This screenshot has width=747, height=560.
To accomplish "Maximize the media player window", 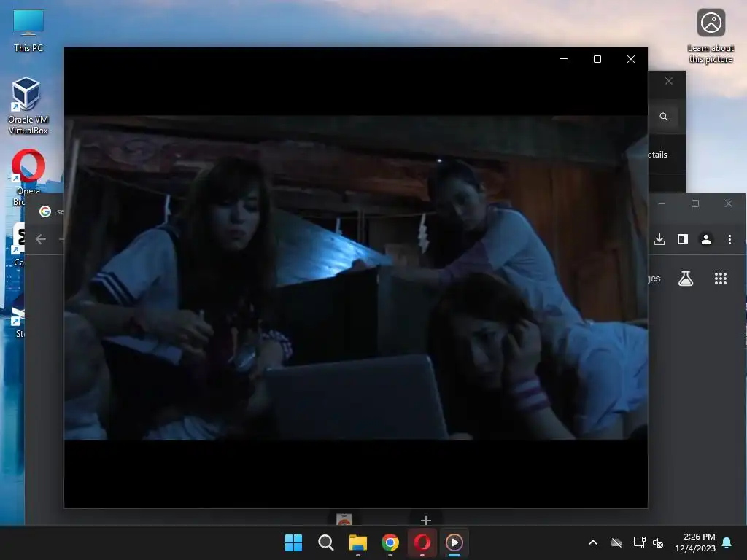I will [x=597, y=59].
